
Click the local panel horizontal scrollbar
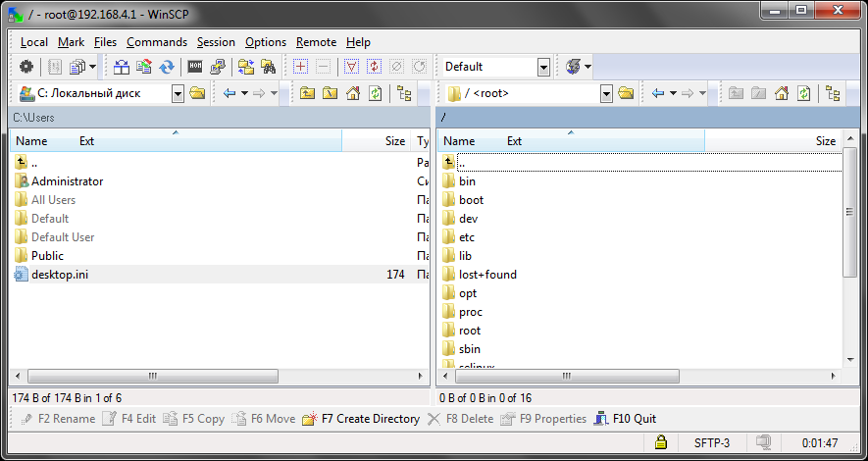point(153,377)
